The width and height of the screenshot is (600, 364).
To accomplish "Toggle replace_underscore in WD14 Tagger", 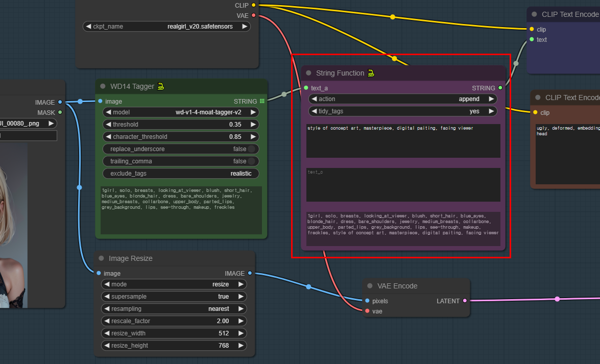I will pos(181,149).
